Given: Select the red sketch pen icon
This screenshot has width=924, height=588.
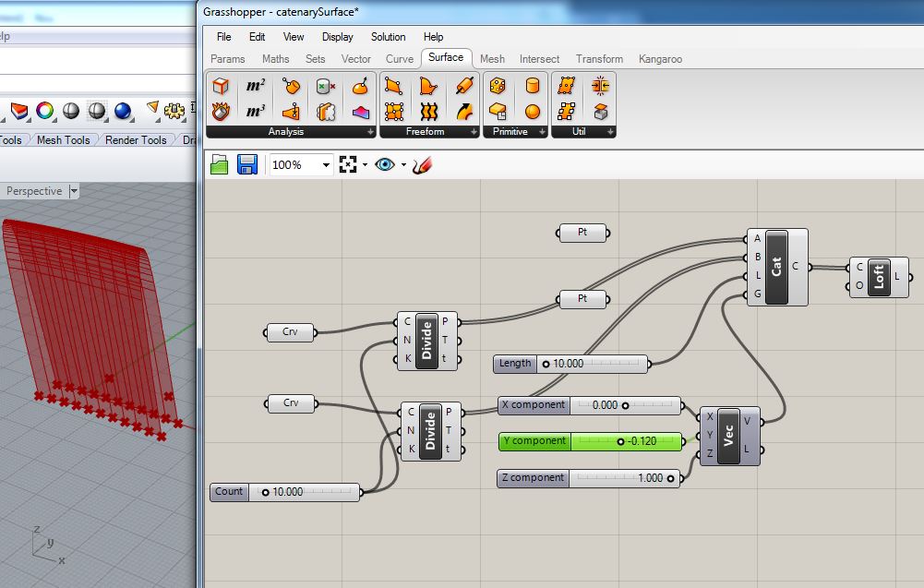Looking at the screenshot, I should (x=423, y=164).
